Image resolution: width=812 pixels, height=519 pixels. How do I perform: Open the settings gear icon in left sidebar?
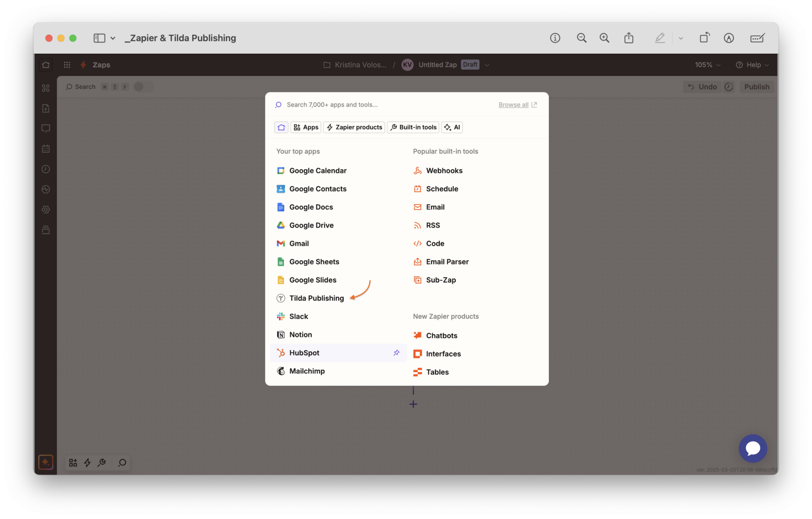pos(46,210)
